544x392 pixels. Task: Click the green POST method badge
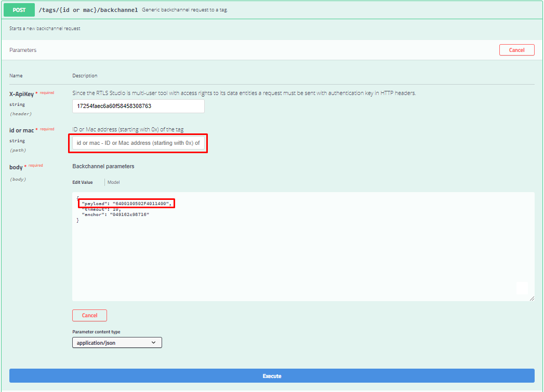click(x=19, y=9)
